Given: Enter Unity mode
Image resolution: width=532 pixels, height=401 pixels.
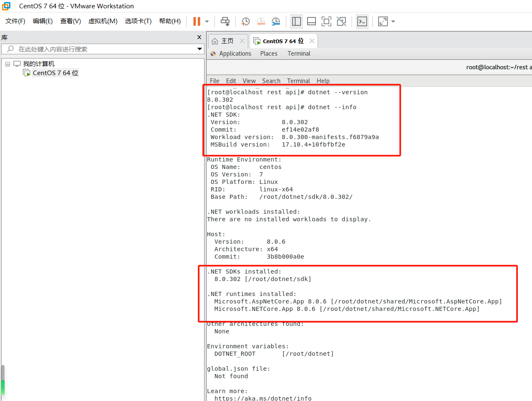Looking at the screenshot, I should [341, 21].
